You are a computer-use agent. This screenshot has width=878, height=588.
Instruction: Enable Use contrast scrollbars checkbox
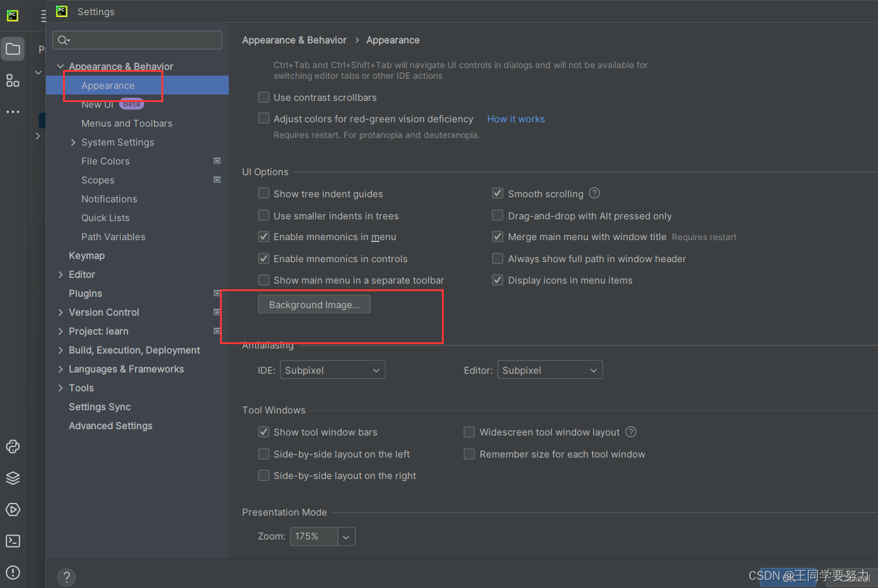coord(264,98)
